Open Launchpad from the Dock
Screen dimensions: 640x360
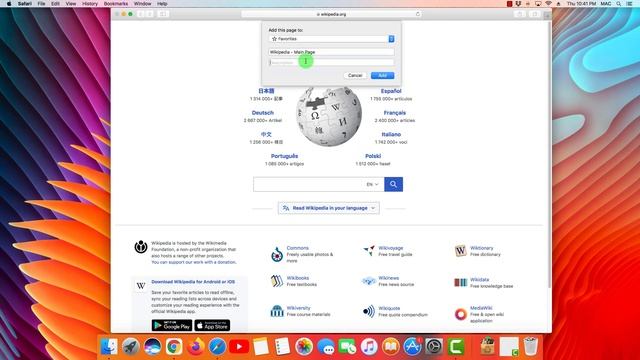pyautogui.click(x=131, y=347)
